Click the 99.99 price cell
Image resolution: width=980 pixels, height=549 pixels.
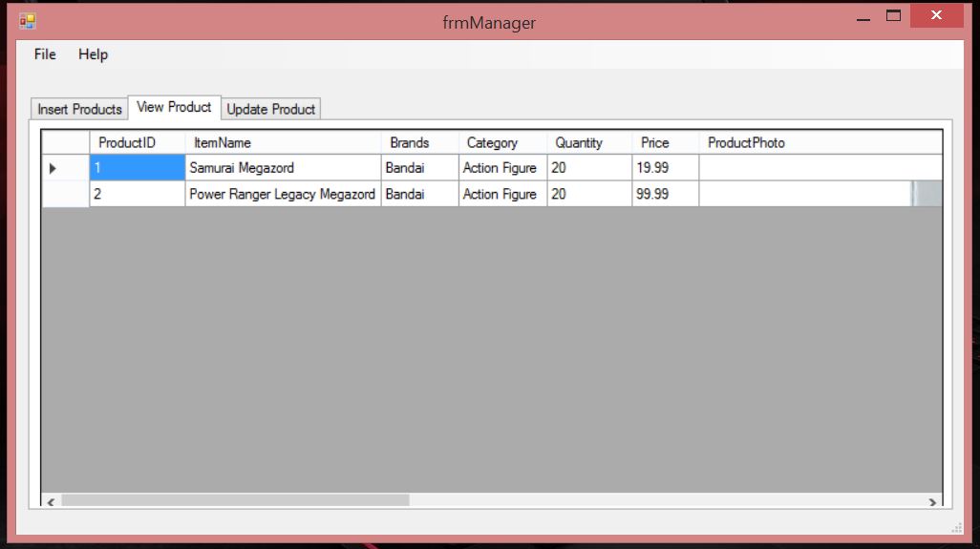(x=664, y=194)
